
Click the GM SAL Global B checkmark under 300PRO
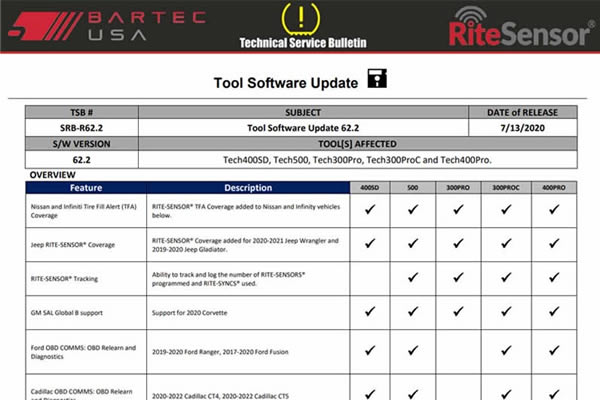click(x=458, y=312)
